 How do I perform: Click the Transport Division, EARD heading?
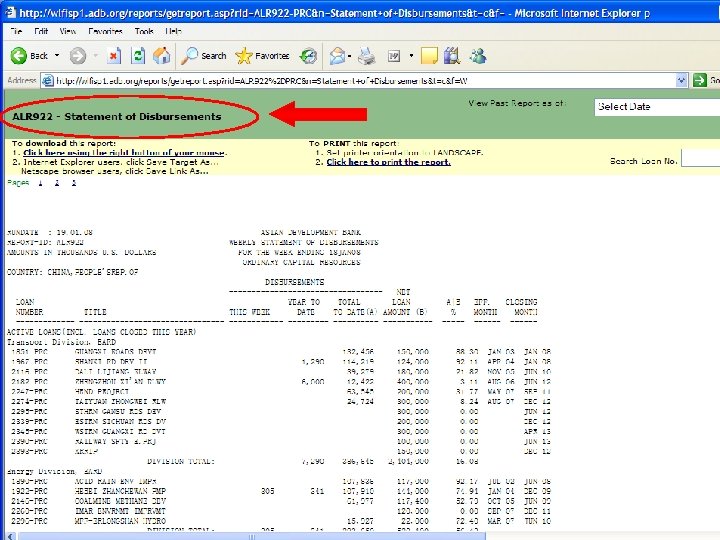click(x=62, y=342)
